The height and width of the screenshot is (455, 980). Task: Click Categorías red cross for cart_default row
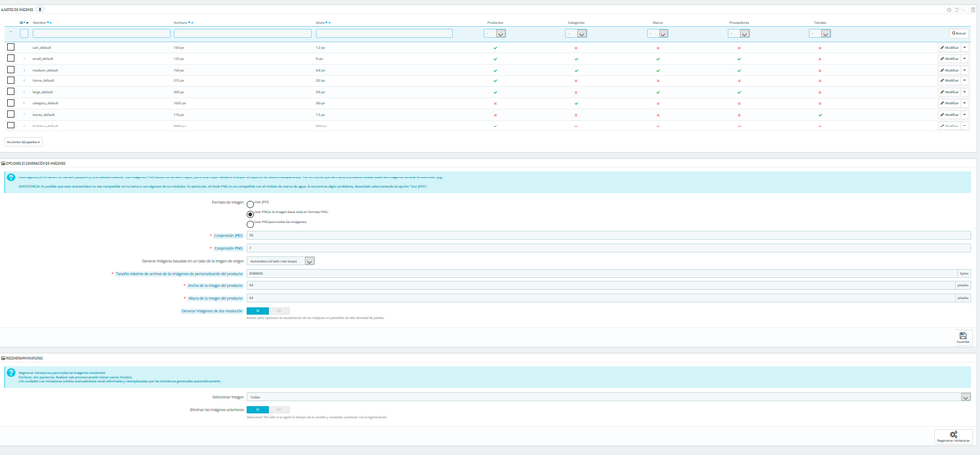pyautogui.click(x=576, y=47)
